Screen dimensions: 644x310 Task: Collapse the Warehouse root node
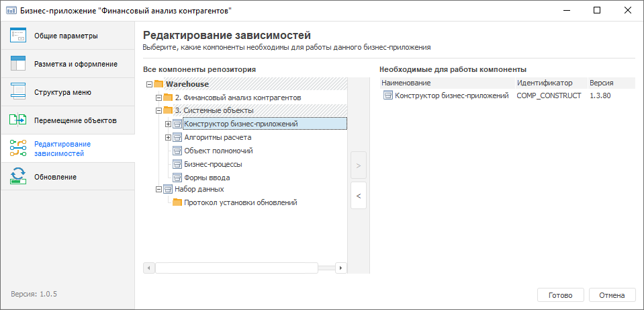point(149,85)
